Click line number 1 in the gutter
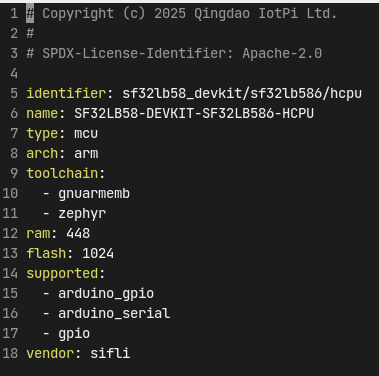 [x=14, y=14]
